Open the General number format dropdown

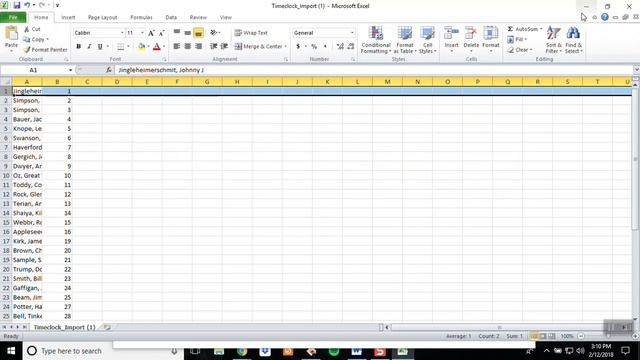(x=352, y=33)
